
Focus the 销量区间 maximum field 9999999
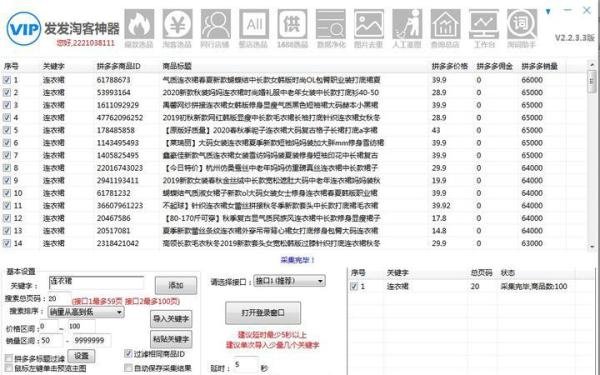(x=92, y=340)
